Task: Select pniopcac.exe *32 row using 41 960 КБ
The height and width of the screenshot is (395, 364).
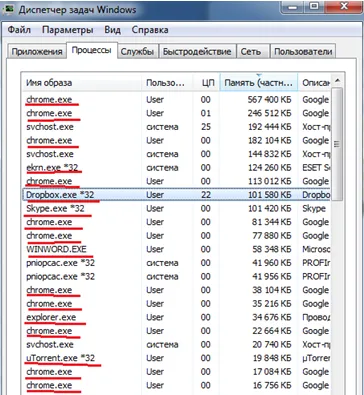Action: [177, 263]
